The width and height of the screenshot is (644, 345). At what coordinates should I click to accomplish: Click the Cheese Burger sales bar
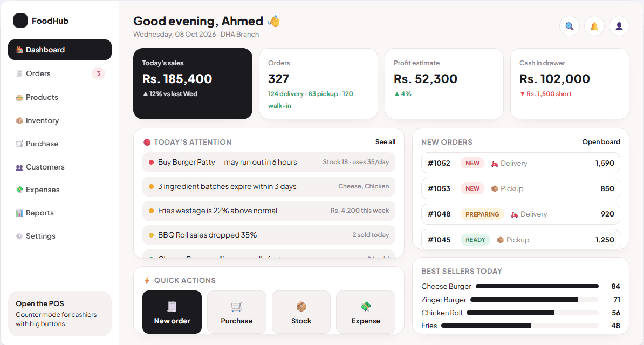coord(537,286)
